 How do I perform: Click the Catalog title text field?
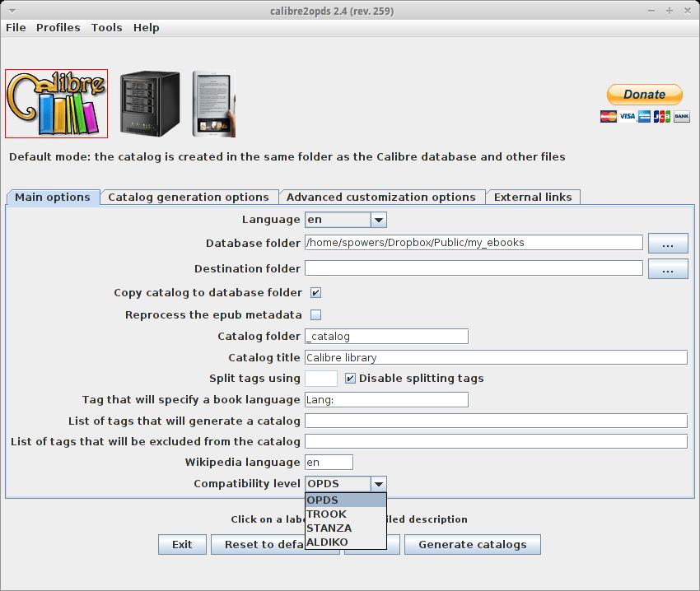tap(495, 358)
